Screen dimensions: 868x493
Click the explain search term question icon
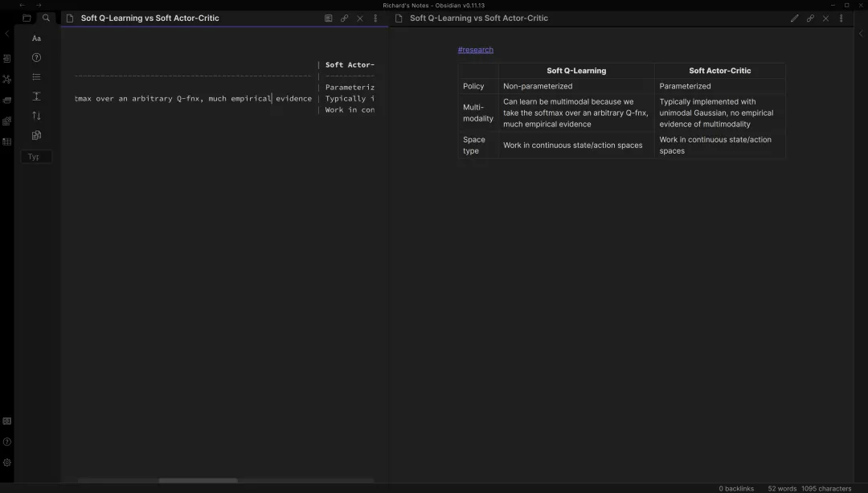pos(36,58)
